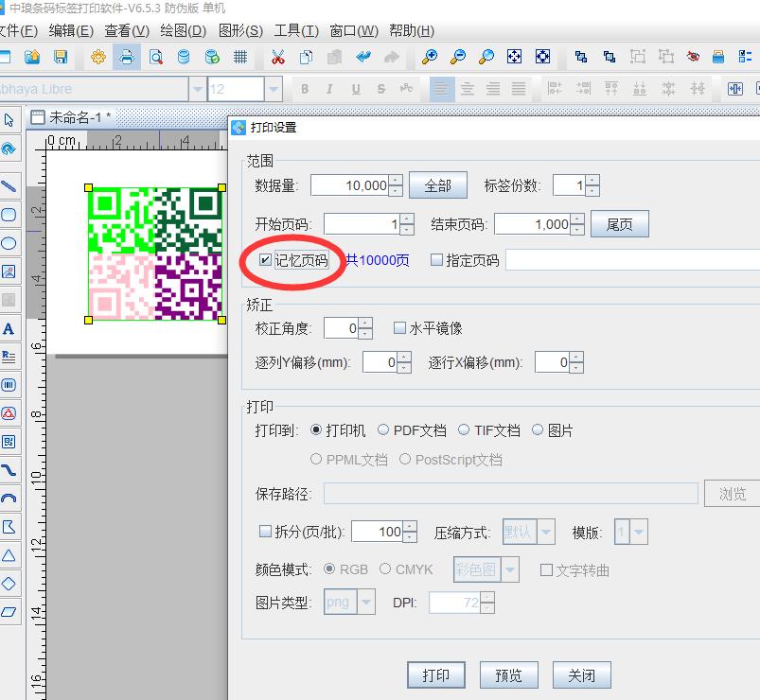Image resolution: width=760 pixels, height=700 pixels.
Task: Open the 工具 menu
Action: (293, 30)
